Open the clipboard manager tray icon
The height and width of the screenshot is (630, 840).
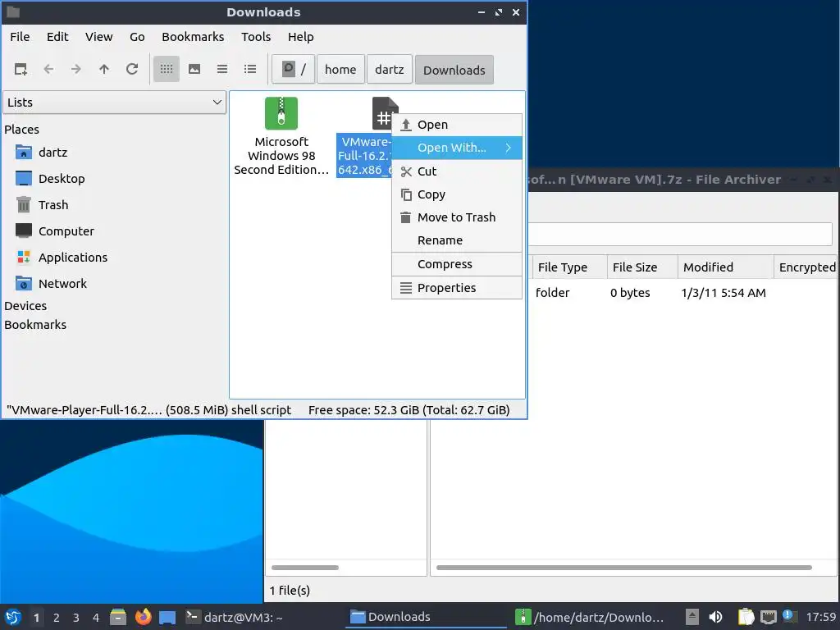click(746, 617)
